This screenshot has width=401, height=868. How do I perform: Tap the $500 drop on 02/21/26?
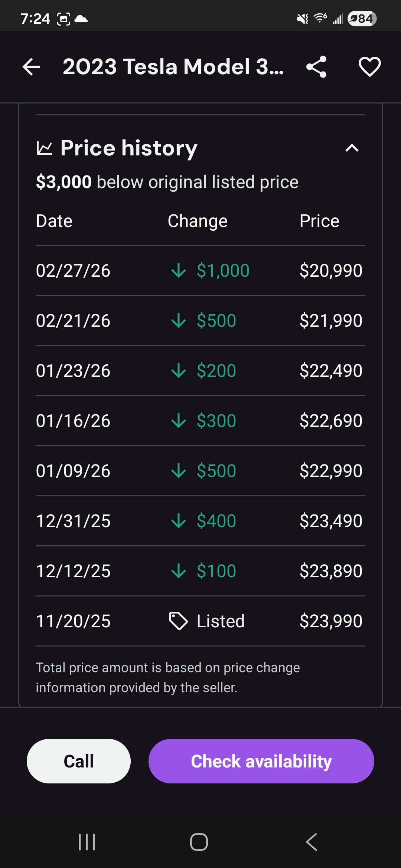pos(216,320)
